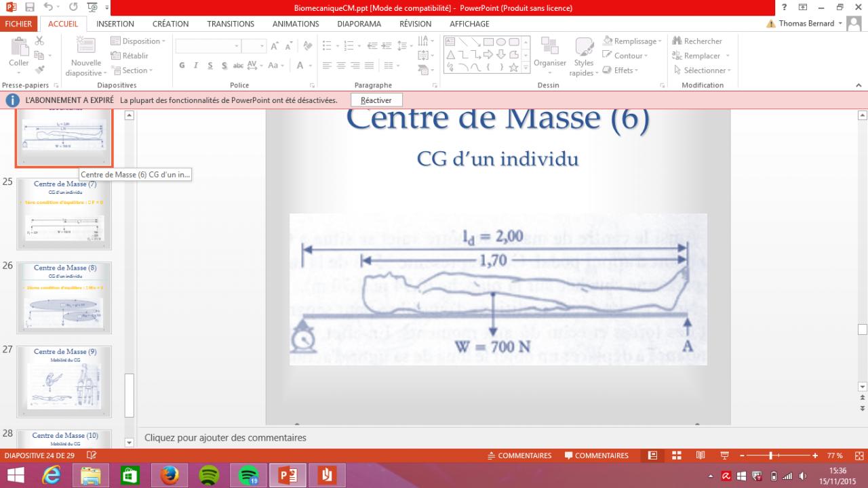Screen dimensions: 868x488
Task: Toggle align text left
Action: [327, 66]
